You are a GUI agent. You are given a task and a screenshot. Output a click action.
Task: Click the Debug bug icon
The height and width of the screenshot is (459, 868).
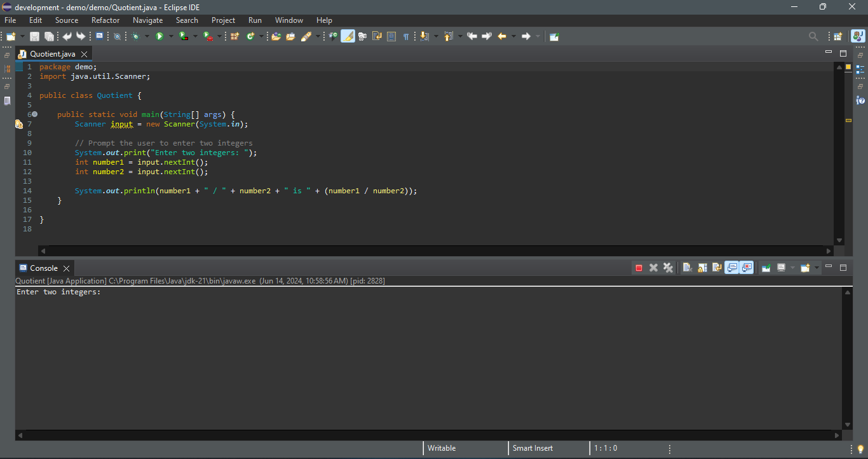(x=135, y=36)
